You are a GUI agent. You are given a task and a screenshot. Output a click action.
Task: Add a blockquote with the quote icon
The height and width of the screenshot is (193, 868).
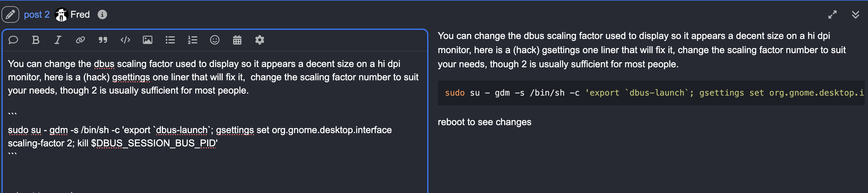103,40
